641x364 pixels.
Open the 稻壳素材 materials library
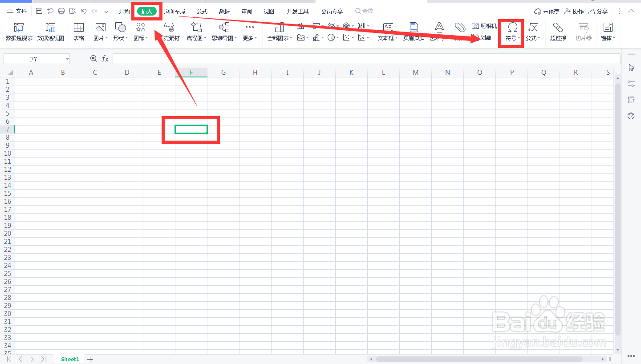click(x=169, y=32)
